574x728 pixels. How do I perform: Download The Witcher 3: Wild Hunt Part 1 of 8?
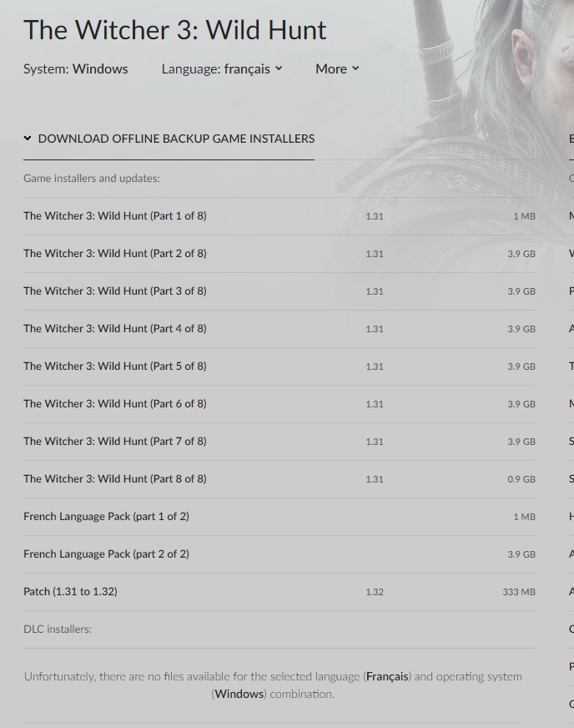pos(279,216)
